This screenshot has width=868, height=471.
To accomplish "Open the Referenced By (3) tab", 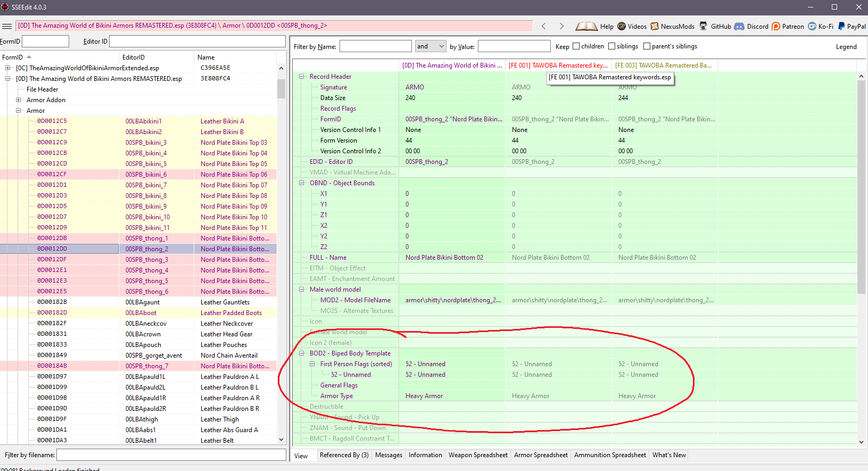I will (344, 455).
